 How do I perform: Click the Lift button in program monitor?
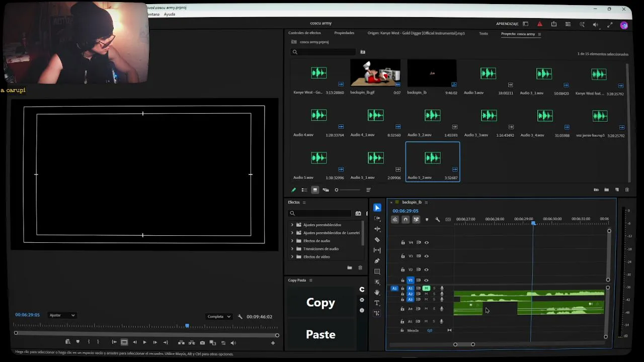(x=181, y=342)
